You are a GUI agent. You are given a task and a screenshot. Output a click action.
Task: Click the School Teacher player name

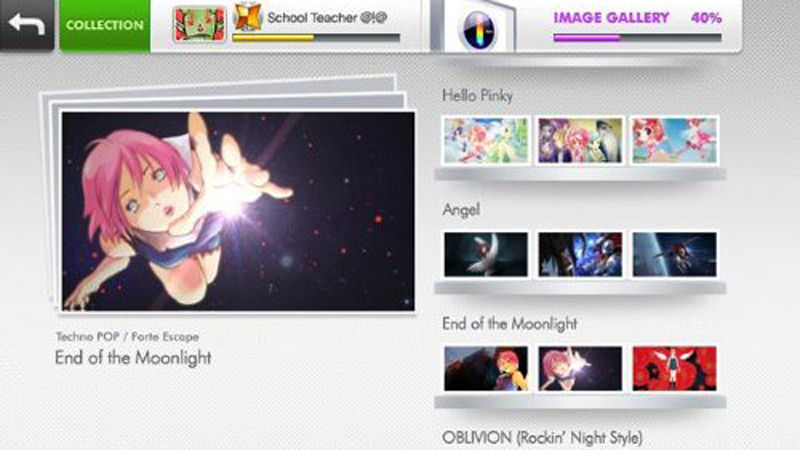327,18
